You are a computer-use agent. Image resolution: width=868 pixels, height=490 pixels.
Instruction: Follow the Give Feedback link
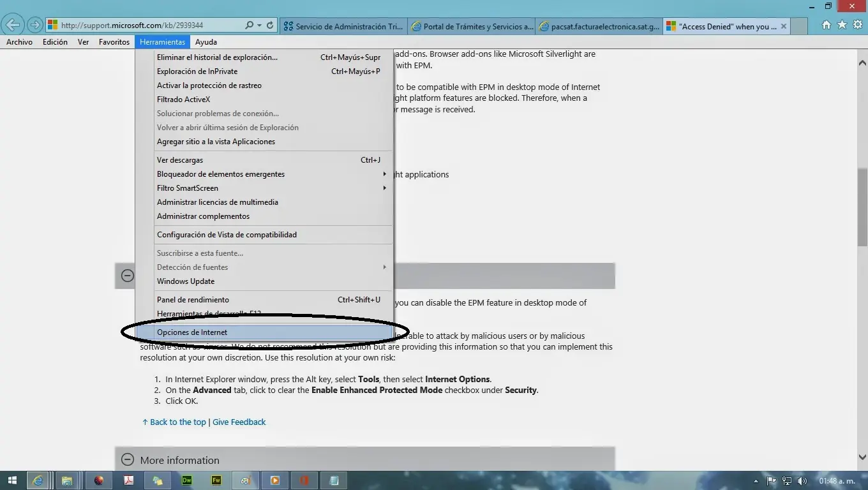(239, 422)
